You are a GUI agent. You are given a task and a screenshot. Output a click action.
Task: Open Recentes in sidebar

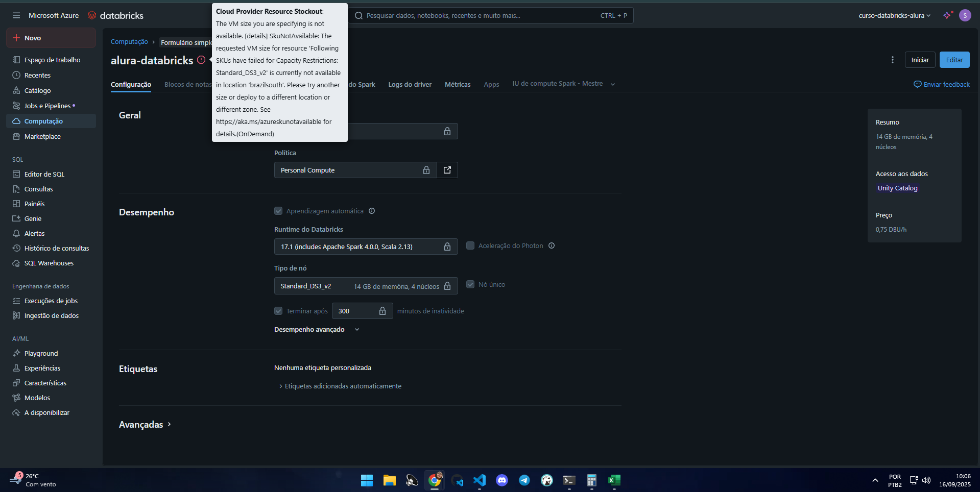pyautogui.click(x=51, y=75)
